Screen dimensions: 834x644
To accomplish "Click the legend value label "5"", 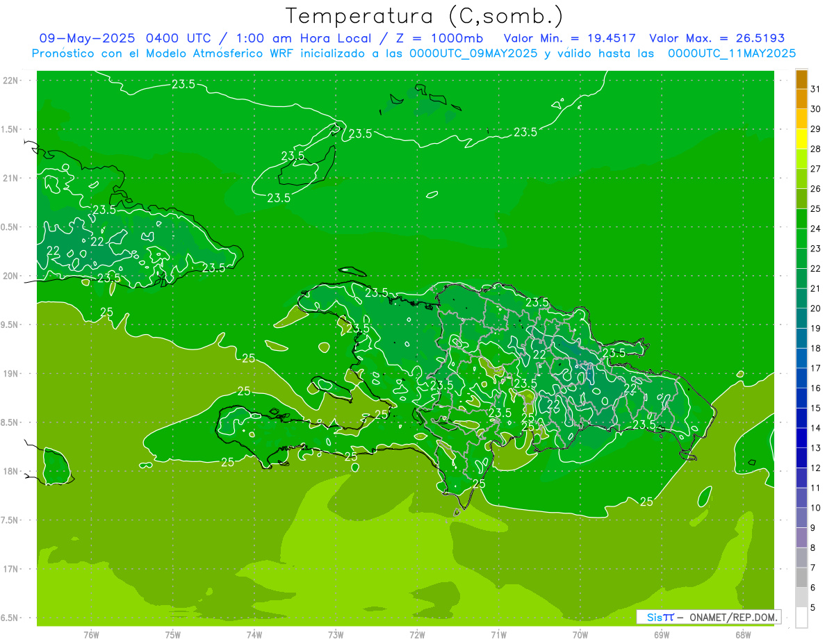I will [814, 608].
